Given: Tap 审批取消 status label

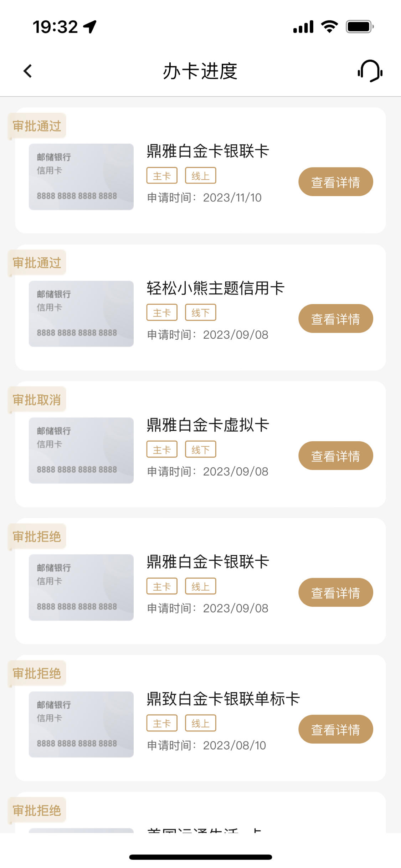Looking at the screenshot, I should [37, 400].
